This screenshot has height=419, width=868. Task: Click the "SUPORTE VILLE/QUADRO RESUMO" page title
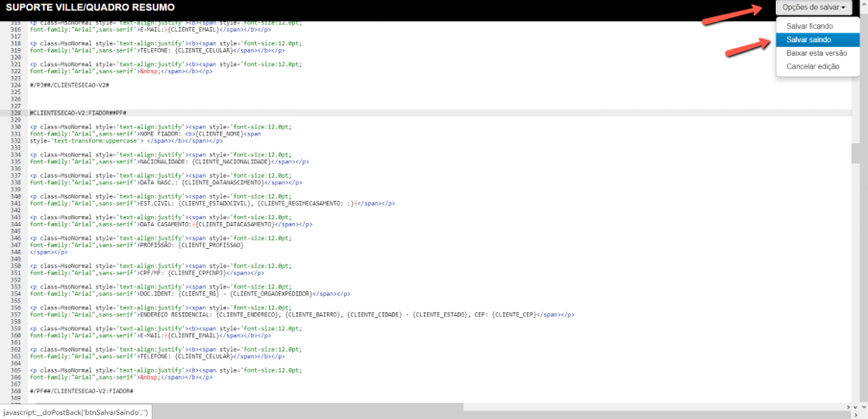coord(90,8)
